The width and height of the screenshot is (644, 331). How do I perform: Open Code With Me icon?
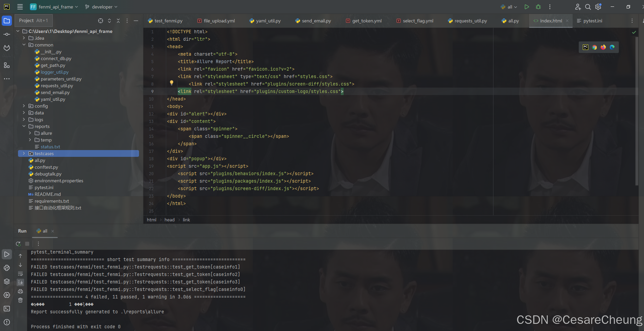[x=578, y=7]
